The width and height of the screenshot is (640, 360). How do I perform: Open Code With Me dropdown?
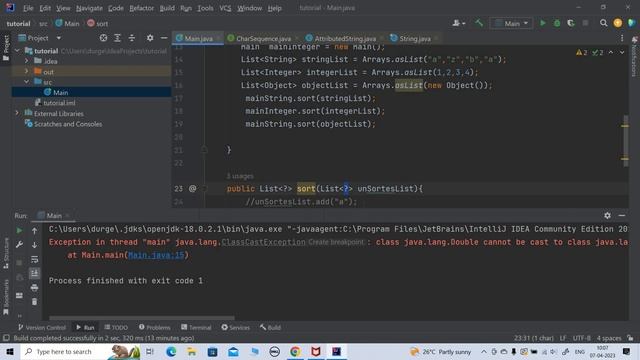[458, 23]
